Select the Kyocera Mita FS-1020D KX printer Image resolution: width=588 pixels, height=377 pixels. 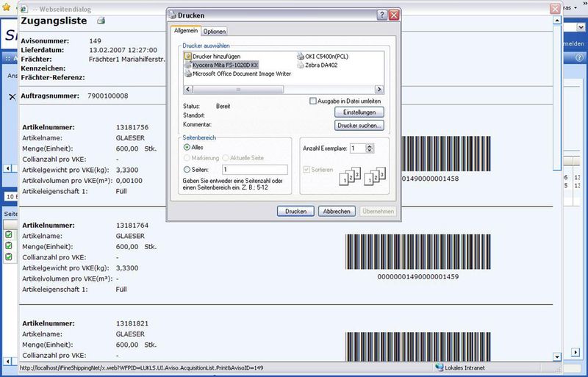tap(188, 65)
